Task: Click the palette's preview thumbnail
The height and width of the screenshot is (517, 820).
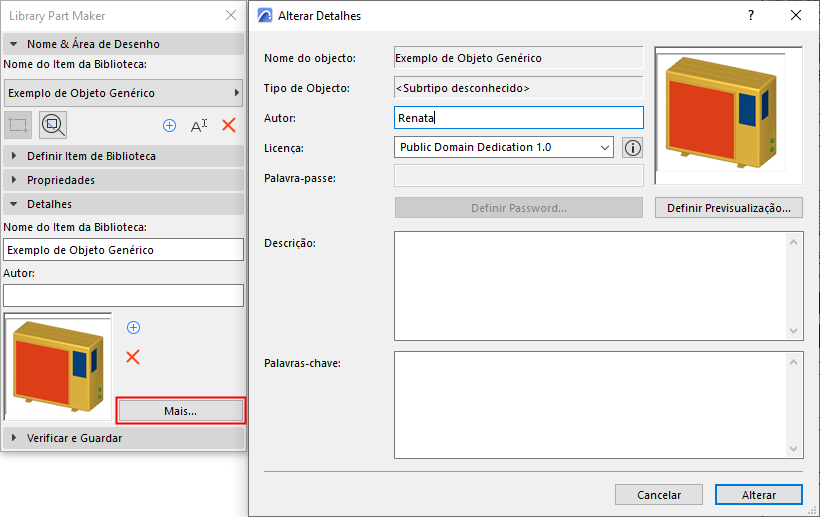Action: 58,367
